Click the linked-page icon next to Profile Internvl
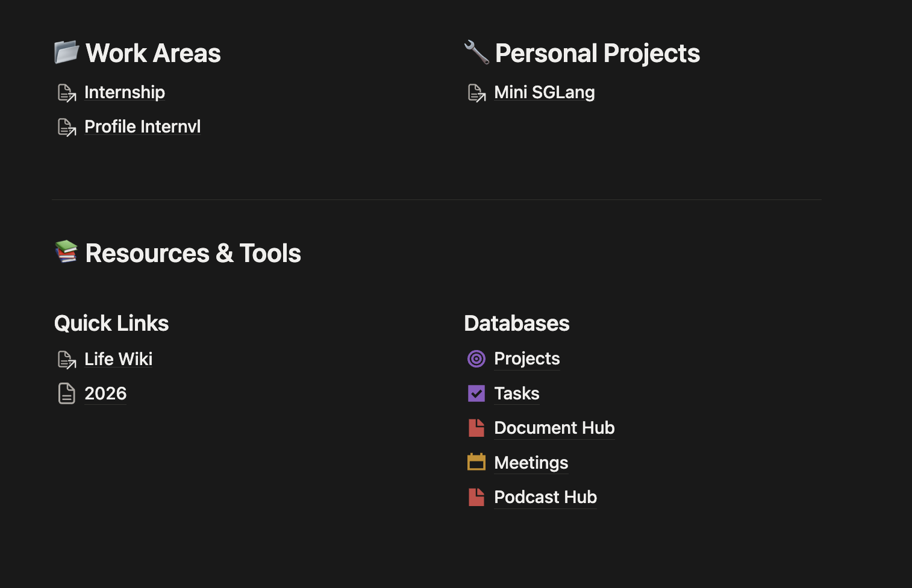 pos(66,127)
